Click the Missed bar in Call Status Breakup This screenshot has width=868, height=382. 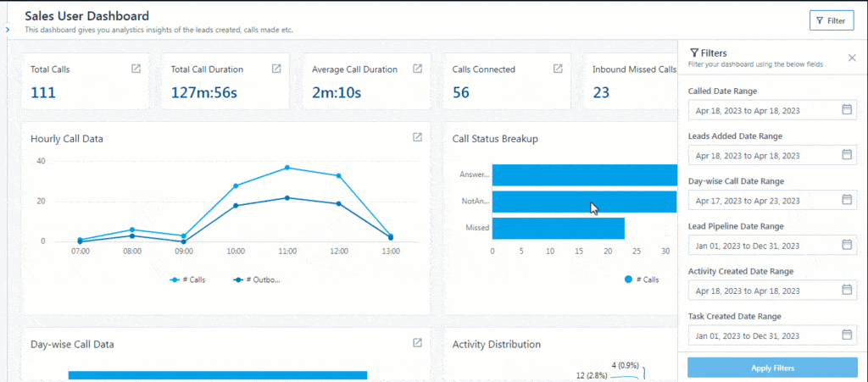tap(558, 228)
